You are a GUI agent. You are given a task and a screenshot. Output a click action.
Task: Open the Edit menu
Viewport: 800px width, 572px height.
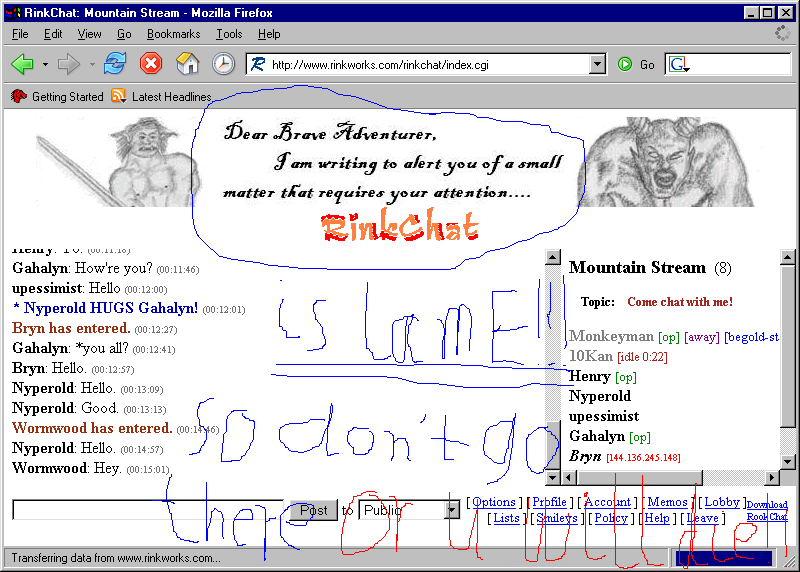[53, 34]
